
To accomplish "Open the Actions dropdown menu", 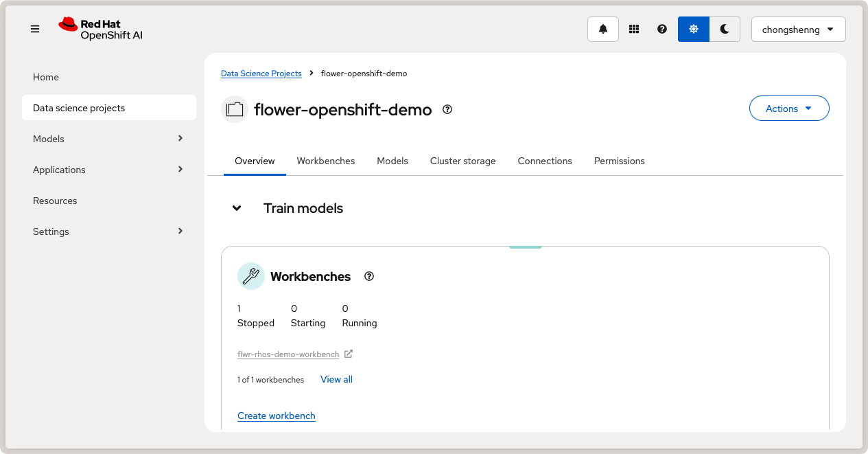I will pos(788,109).
